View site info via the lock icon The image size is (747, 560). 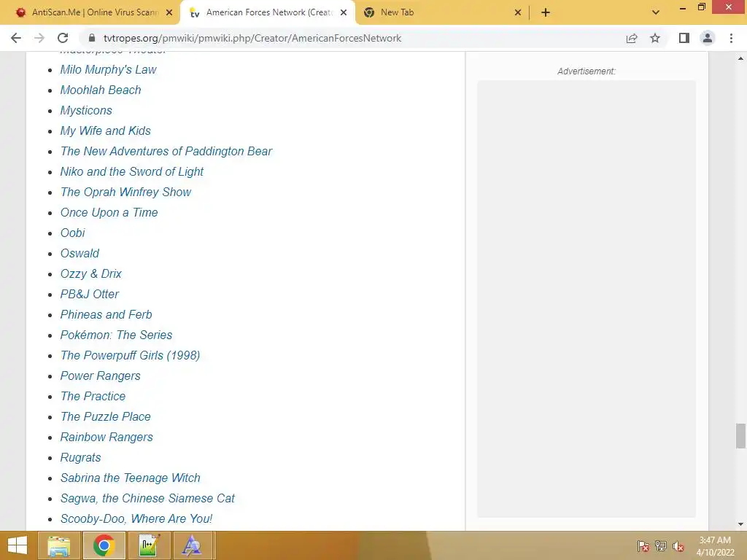[x=92, y=38]
